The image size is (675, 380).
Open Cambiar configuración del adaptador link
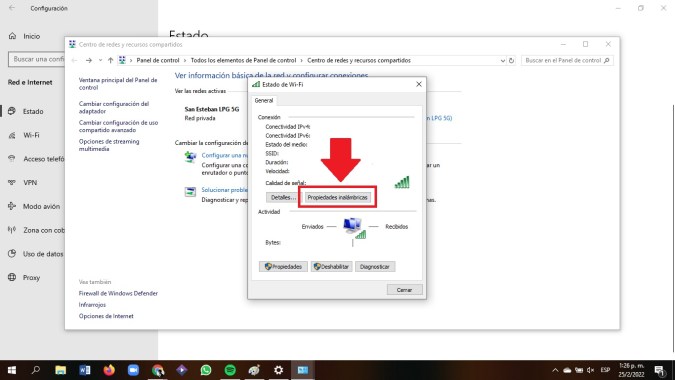click(x=114, y=107)
